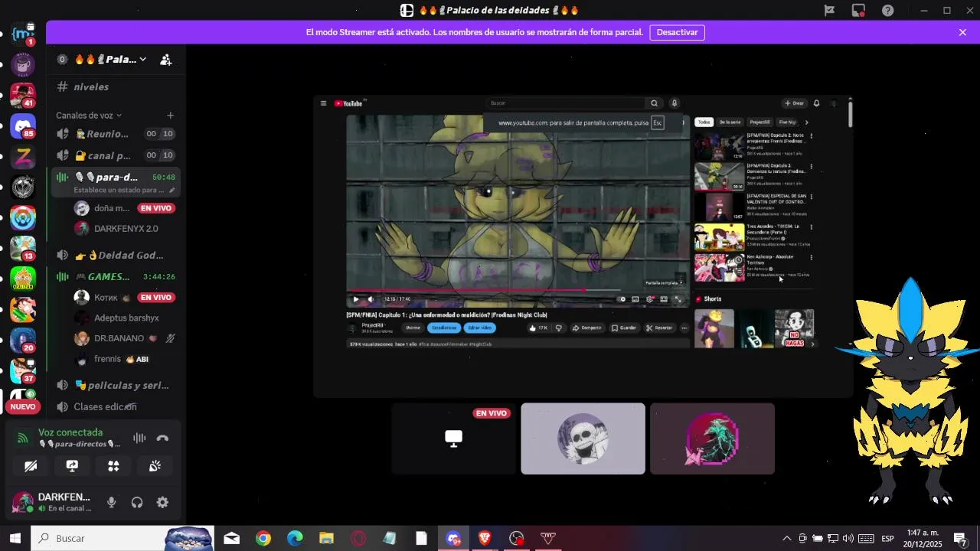The image size is (980, 551).
Task: Open the server with the 41 badge
Action: (x=23, y=95)
